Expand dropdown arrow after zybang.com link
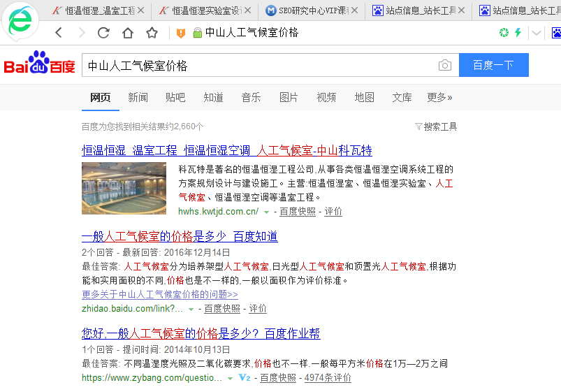Viewport: 561px width, 392px height. click(230, 379)
